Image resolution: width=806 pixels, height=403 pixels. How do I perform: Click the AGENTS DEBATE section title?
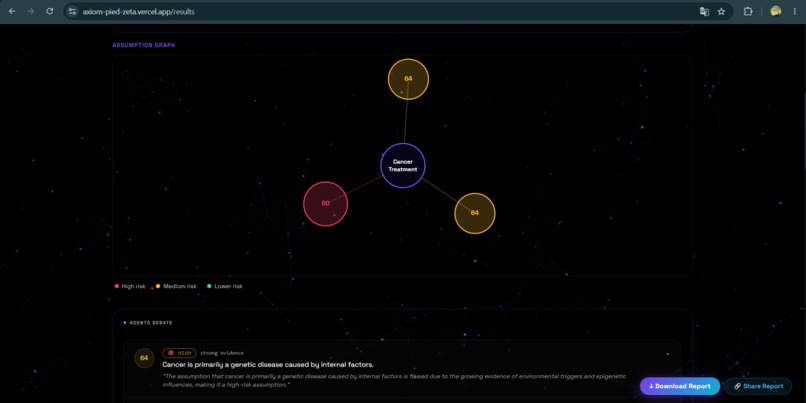(x=151, y=323)
